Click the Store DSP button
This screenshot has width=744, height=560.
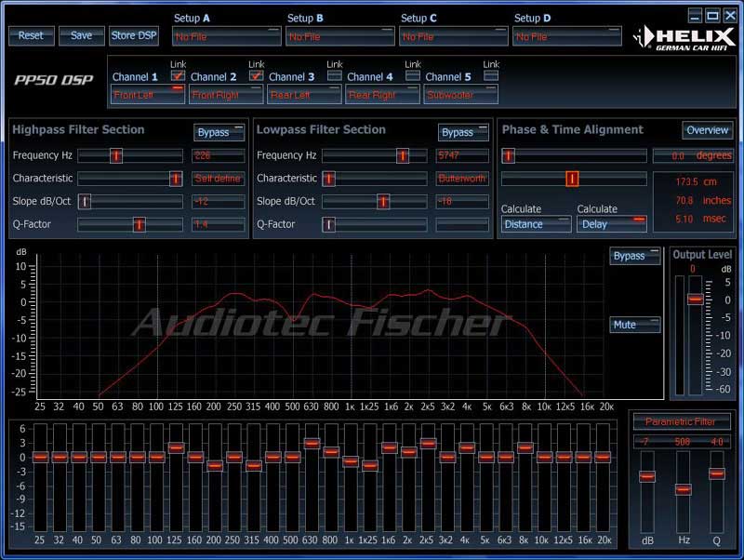tap(134, 35)
